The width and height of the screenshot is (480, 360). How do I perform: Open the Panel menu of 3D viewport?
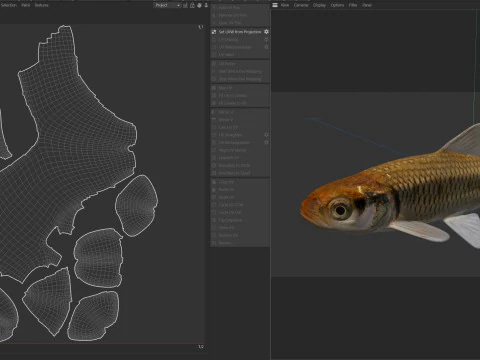coord(367,5)
